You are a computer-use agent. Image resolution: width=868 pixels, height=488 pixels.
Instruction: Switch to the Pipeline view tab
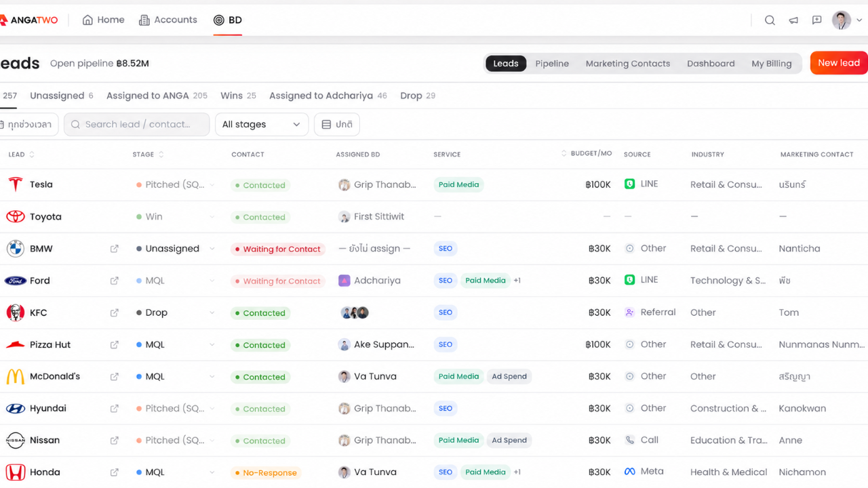552,64
